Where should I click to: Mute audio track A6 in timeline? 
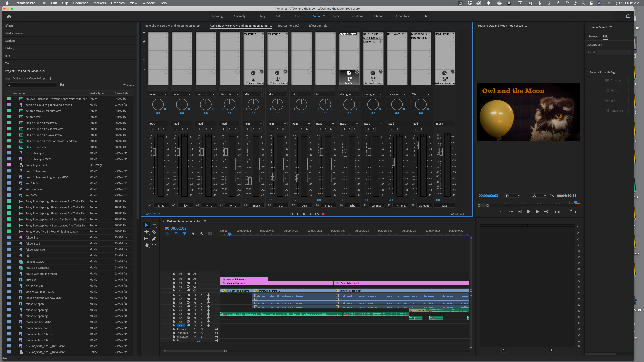tap(195, 314)
